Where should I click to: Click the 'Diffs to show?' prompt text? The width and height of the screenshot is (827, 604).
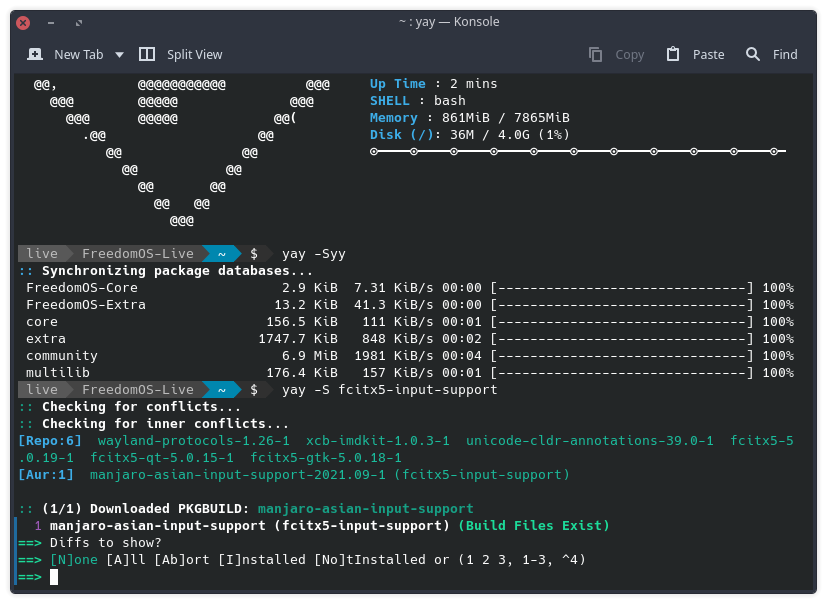pos(105,543)
